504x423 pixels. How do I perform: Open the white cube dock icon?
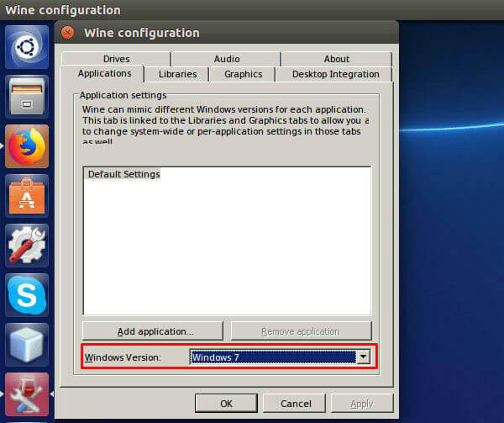27,345
